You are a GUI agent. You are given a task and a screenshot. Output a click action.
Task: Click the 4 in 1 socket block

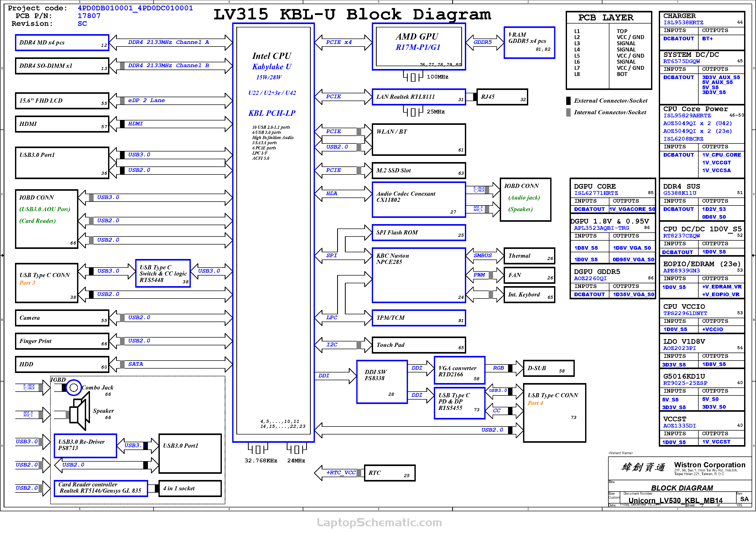[190, 489]
